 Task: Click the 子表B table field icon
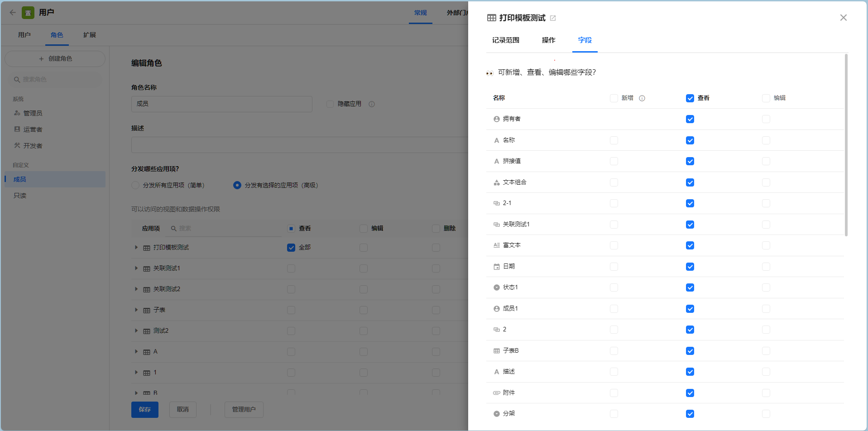497,351
